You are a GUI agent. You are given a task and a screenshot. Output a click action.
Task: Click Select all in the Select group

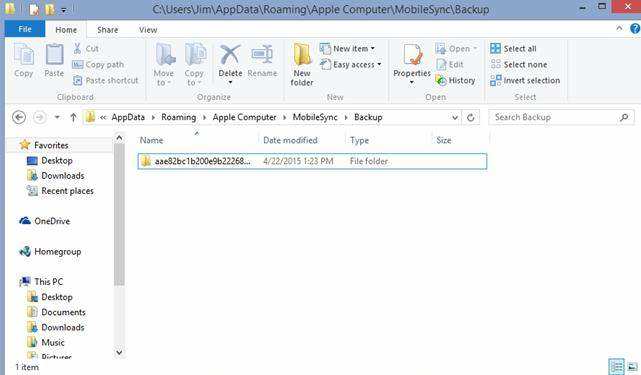(x=513, y=48)
